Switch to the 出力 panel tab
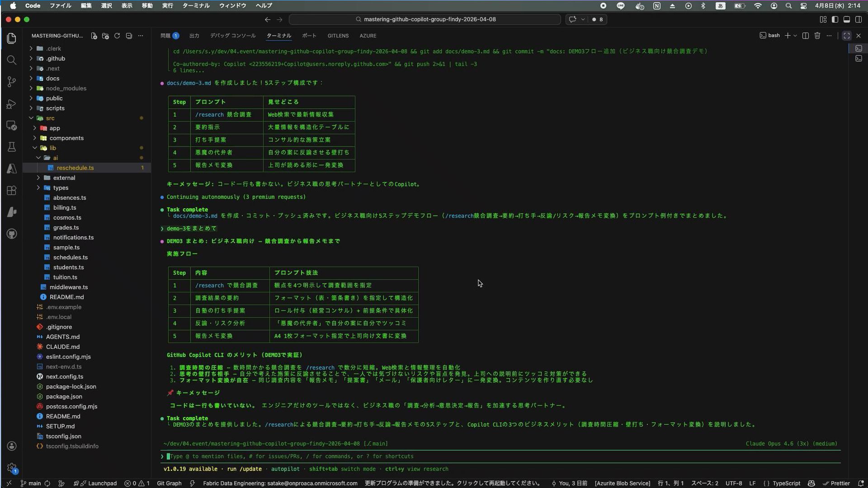868x488 pixels. (x=194, y=36)
